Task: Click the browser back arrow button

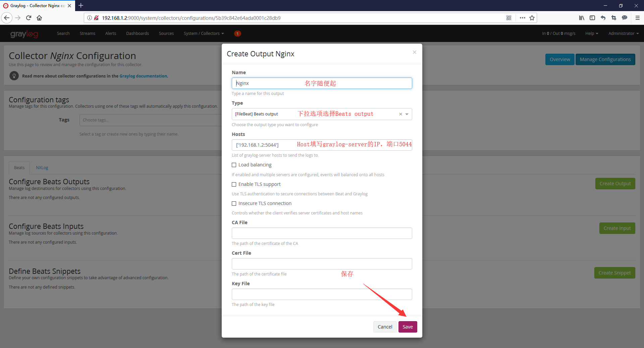Action: coord(7,18)
